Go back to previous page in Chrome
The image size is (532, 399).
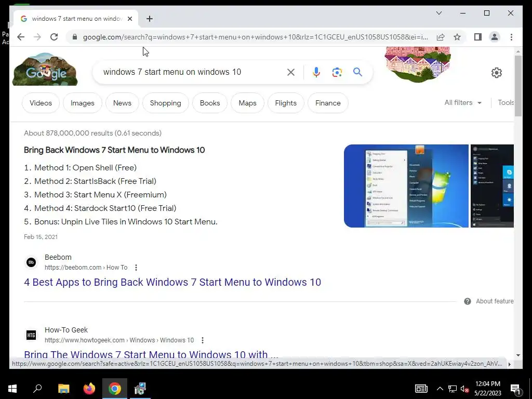[x=21, y=37]
